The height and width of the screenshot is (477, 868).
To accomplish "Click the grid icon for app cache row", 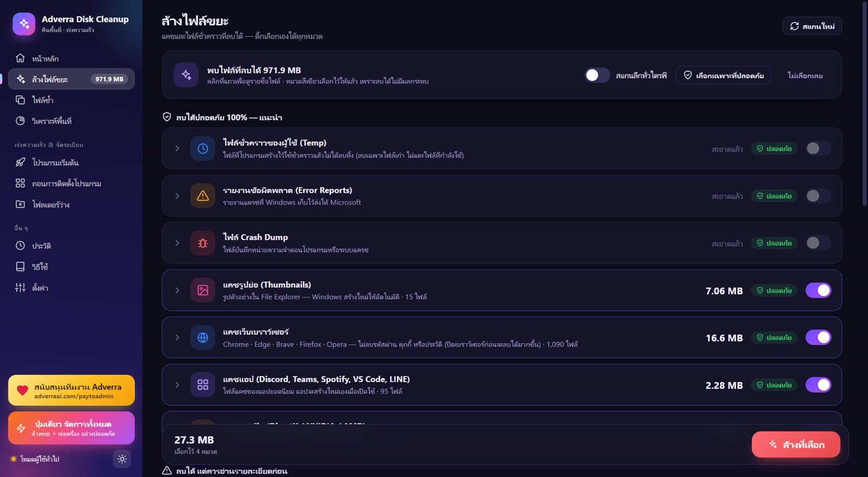I will 202,385.
